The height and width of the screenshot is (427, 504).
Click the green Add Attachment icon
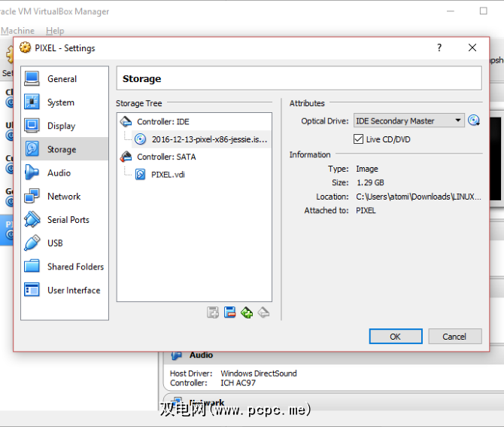click(247, 313)
